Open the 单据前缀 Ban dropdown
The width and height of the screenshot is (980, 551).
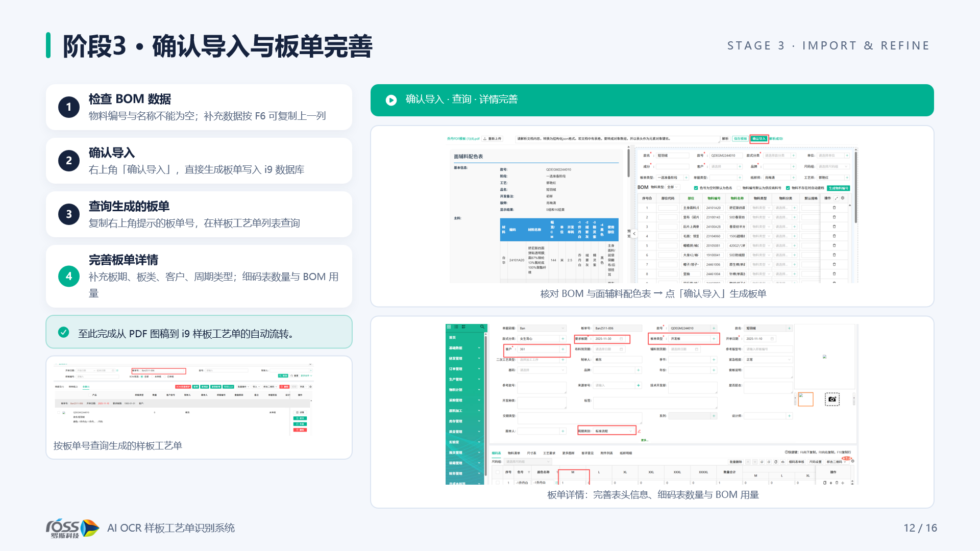542,328
